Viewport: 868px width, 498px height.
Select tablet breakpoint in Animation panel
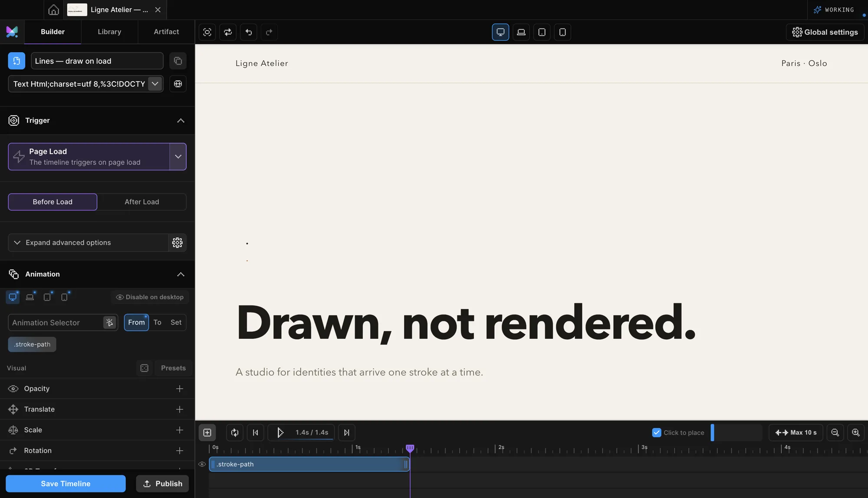click(47, 297)
